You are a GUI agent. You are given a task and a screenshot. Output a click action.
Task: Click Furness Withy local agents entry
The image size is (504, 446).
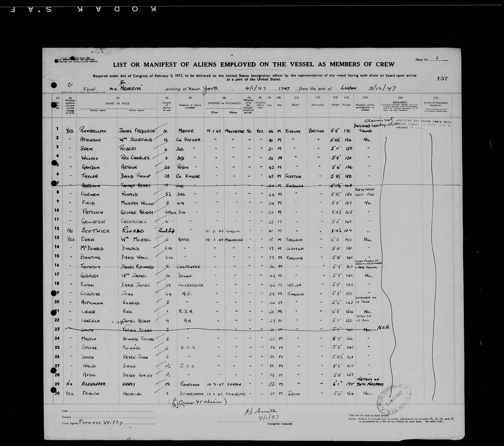(101, 423)
